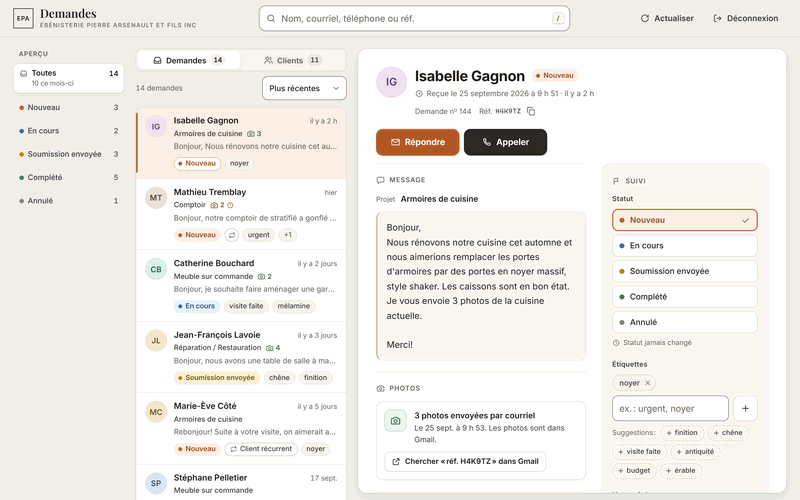
Task: Click the magnifier icon in the search bar
Action: click(271, 18)
